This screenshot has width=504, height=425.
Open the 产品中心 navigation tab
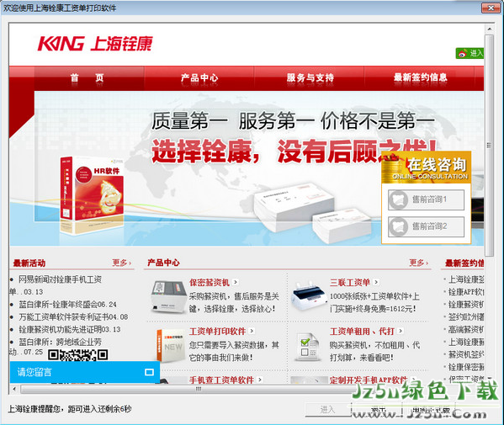[x=199, y=77]
